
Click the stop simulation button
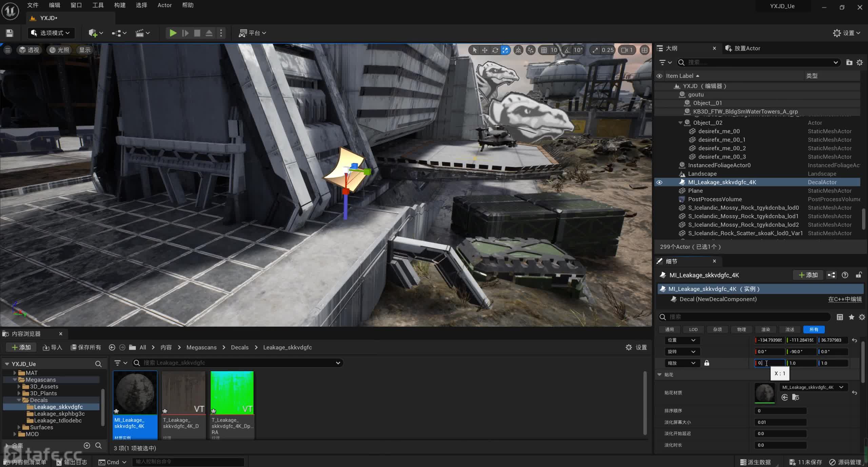[x=197, y=33]
